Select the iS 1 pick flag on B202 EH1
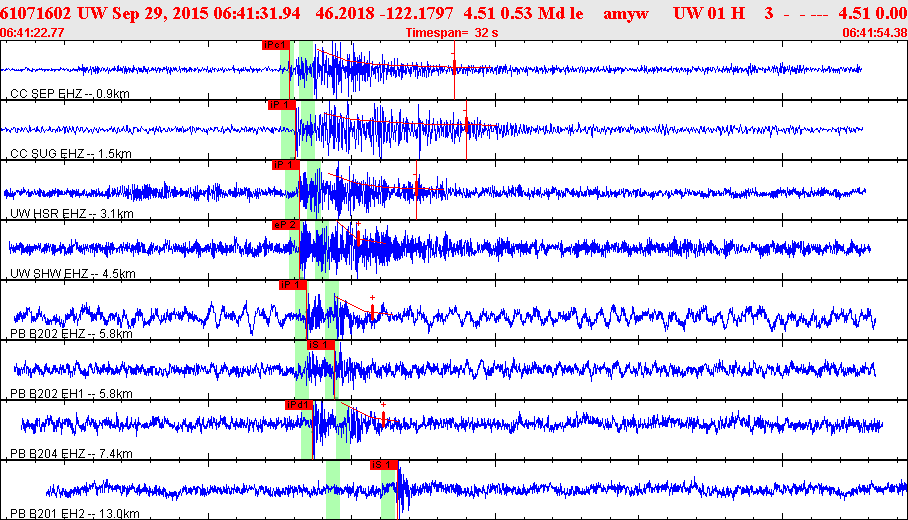Viewport: 908px width, 520px height. (321, 345)
